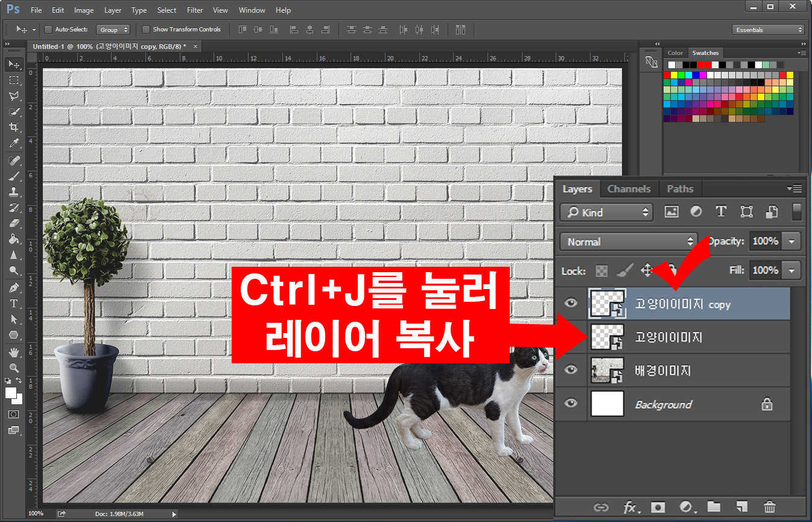Enable Show Transform Controls
This screenshot has width=812, height=522.
click(145, 29)
